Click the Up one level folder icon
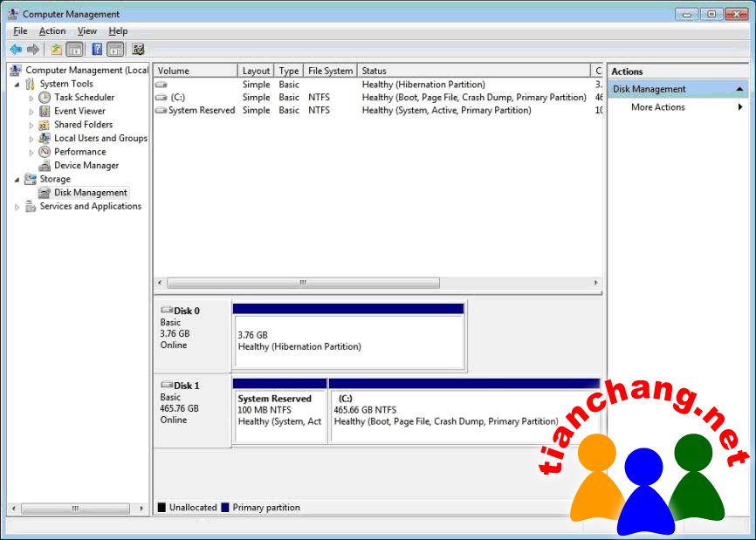The height and width of the screenshot is (540, 756). coord(57,49)
